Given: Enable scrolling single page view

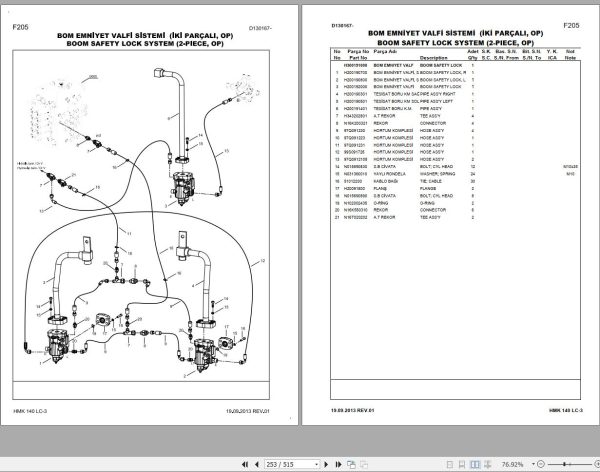Looking at the screenshot, I should point(462,464).
